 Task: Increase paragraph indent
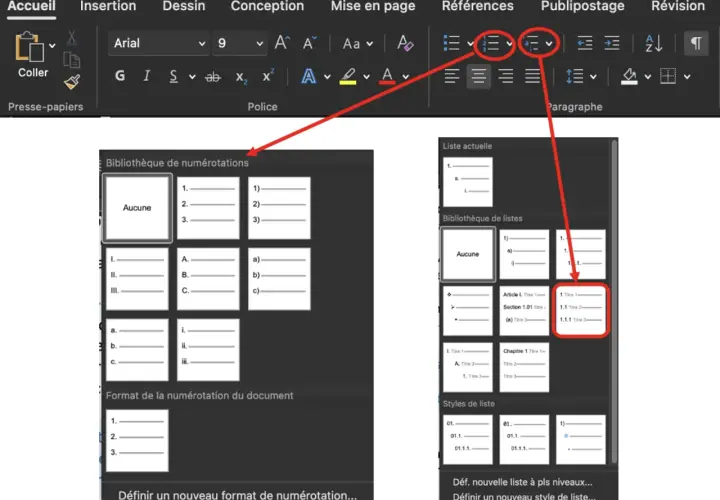click(612, 43)
